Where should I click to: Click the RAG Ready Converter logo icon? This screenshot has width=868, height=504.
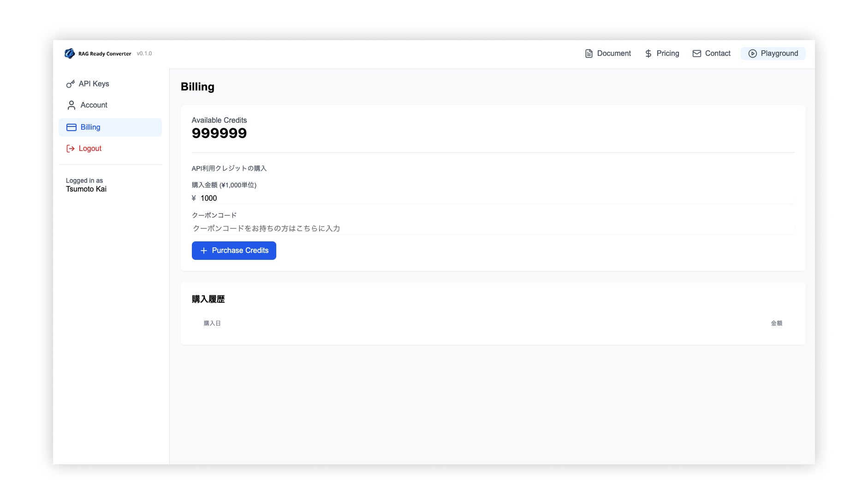[70, 54]
